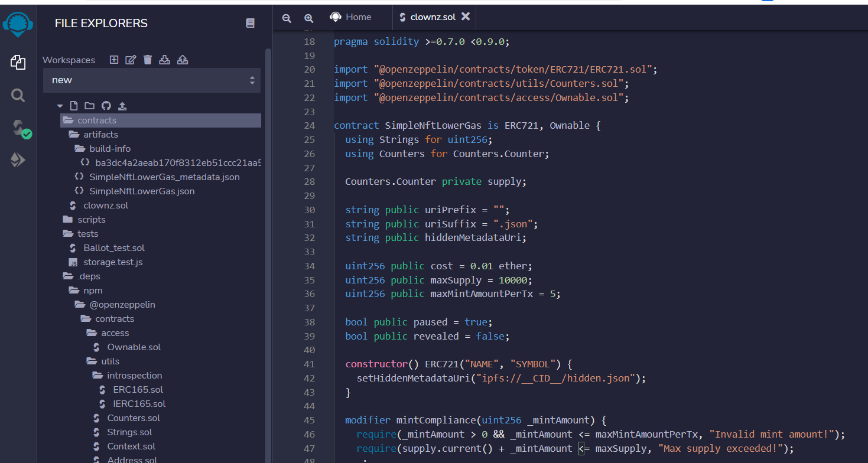Switch to the Home tab
This screenshot has height=463, width=868.
(x=352, y=17)
